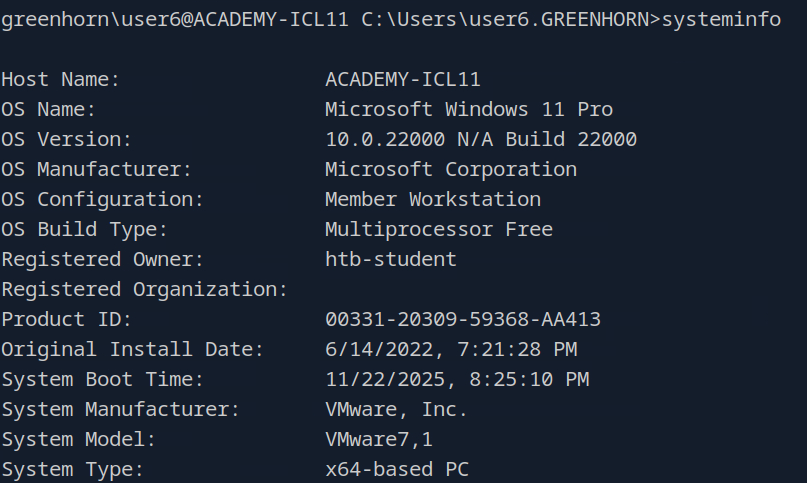Click the Microsoft Windows 11 Pro text
Viewport: 807px width, 483px height.
[x=469, y=109]
